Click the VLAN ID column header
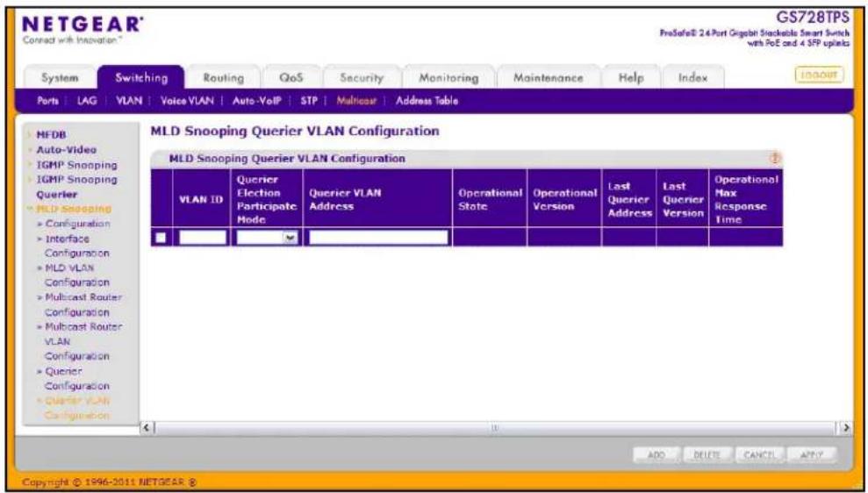868x493 pixels. click(x=200, y=199)
